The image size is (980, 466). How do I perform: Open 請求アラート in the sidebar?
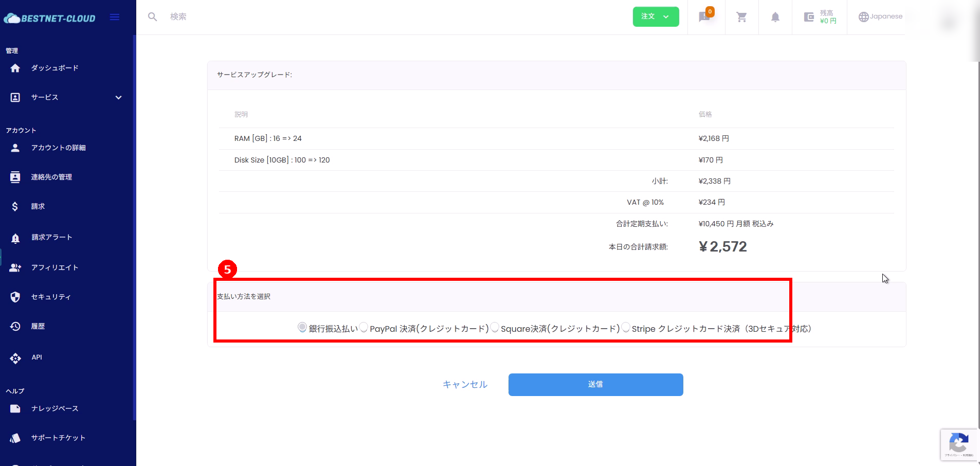click(51, 238)
